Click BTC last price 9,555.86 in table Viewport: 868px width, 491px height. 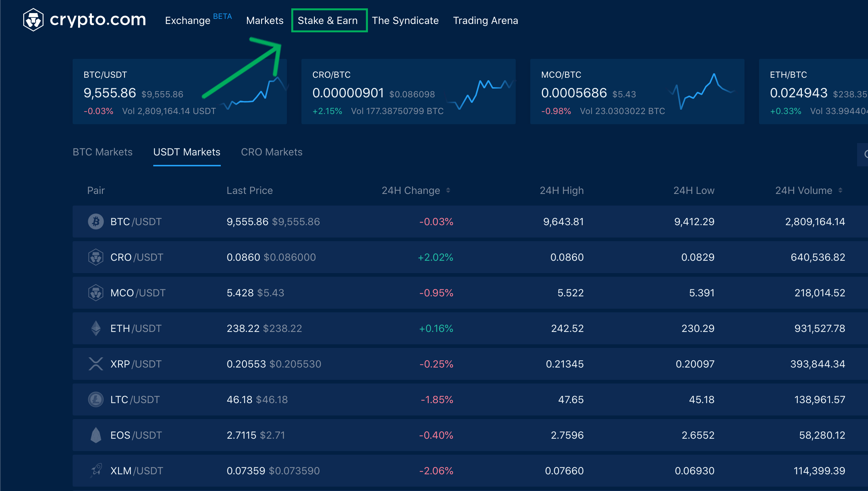pos(247,222)
